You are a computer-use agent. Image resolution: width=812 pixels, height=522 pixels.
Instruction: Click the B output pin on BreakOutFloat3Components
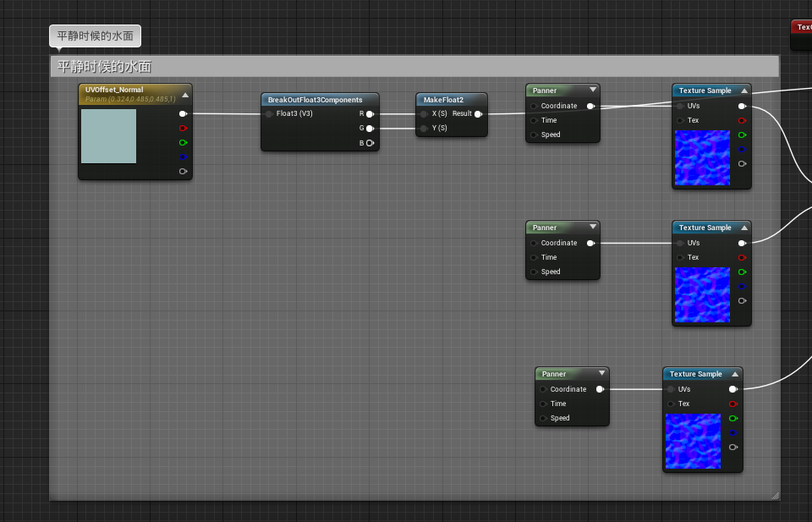[370, 143]
